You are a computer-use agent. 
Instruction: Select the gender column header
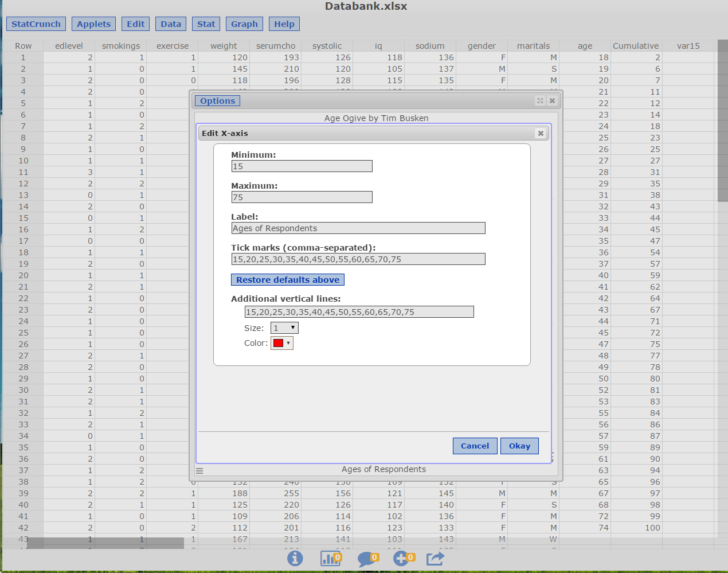[x=482, y=46]
